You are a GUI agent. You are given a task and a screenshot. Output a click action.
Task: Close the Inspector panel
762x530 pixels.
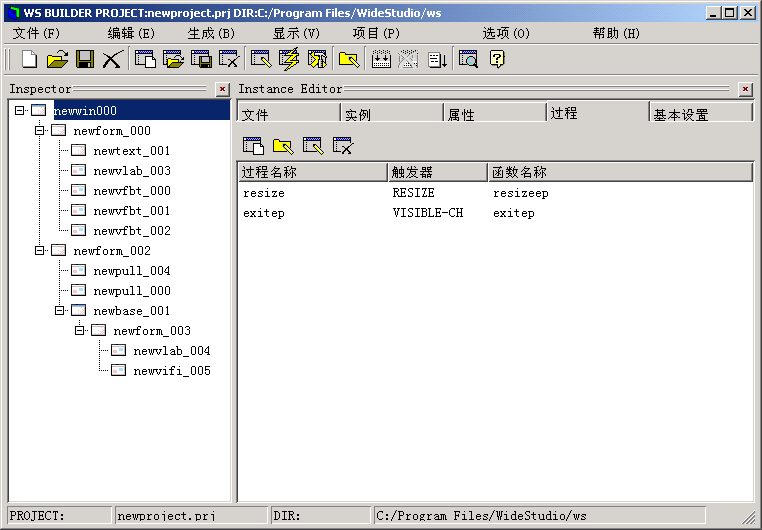pos(222,89)
